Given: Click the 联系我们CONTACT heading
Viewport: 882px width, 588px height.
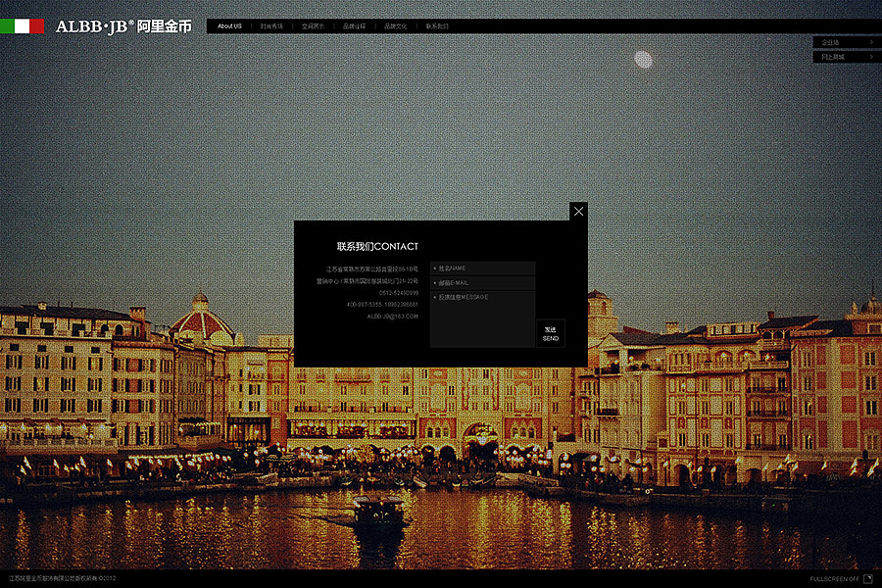Looking at the screenshot, I should tap(377, 246).
